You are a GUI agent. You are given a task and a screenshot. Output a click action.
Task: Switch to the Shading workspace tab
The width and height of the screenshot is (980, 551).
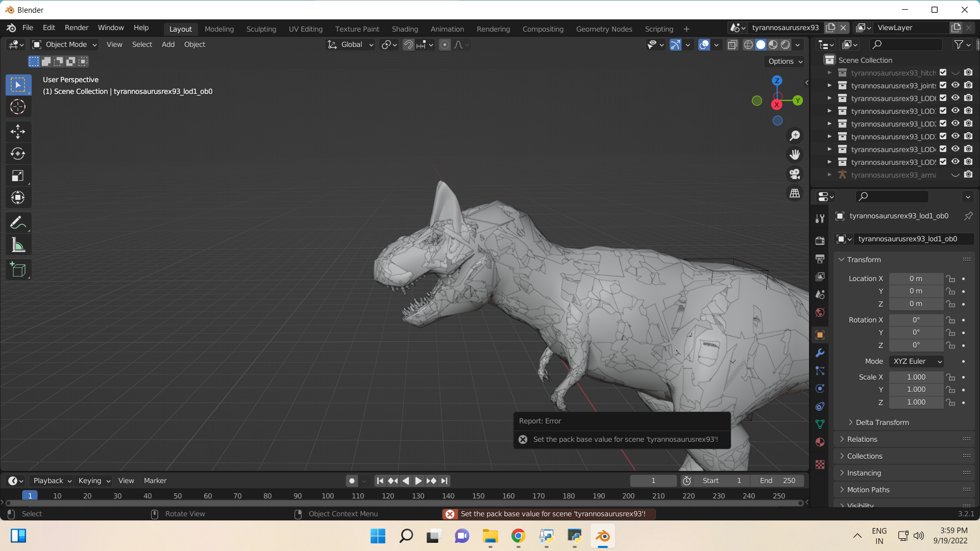(x=404, y=29)
